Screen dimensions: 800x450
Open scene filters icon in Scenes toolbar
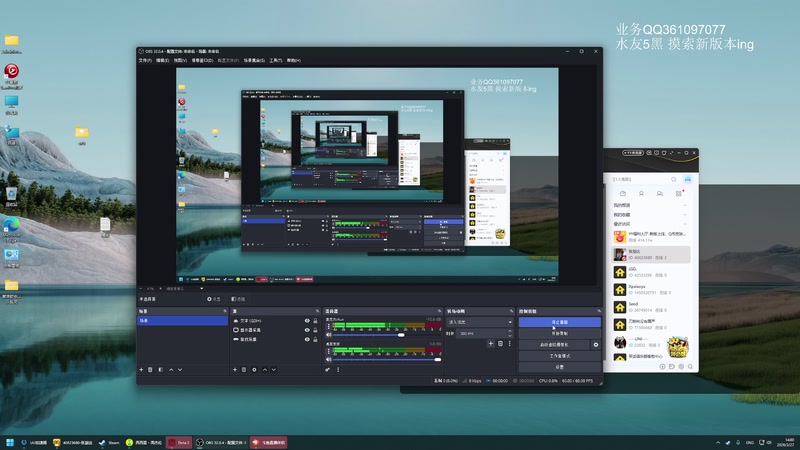[x=161, y=369]
